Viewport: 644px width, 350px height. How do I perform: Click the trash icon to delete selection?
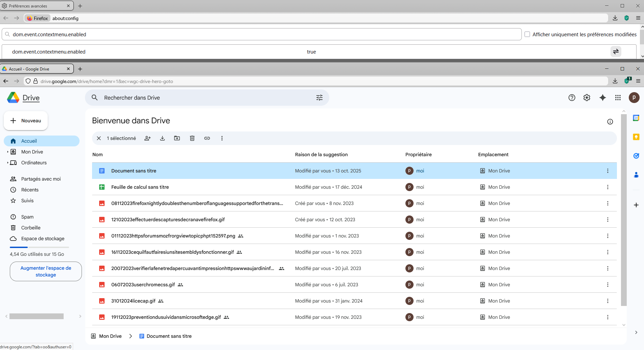tap(192, 138)
